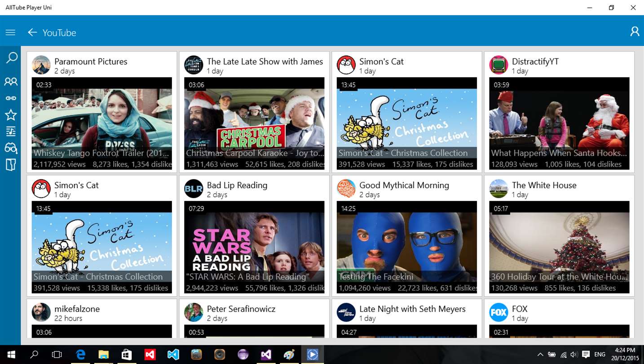
Task: Click Paramount Pictures channel name
Action: coord(91,62)
